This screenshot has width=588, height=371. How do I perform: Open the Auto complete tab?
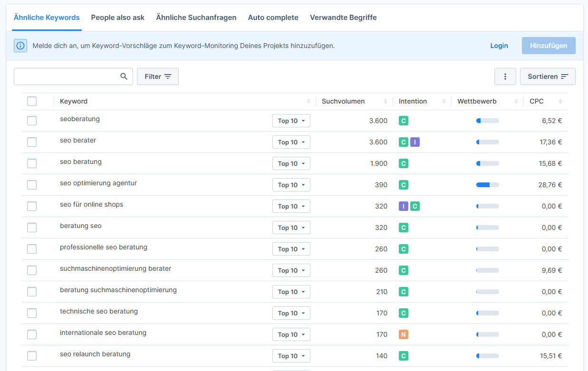click(x=273, y=18)
